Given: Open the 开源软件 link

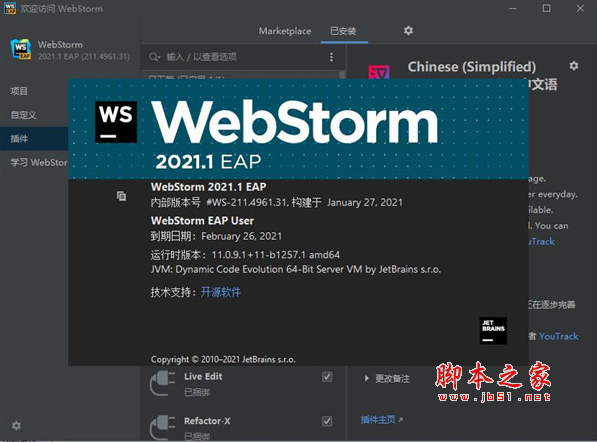Looking at the screenshot, I should (x=221, y=292).
